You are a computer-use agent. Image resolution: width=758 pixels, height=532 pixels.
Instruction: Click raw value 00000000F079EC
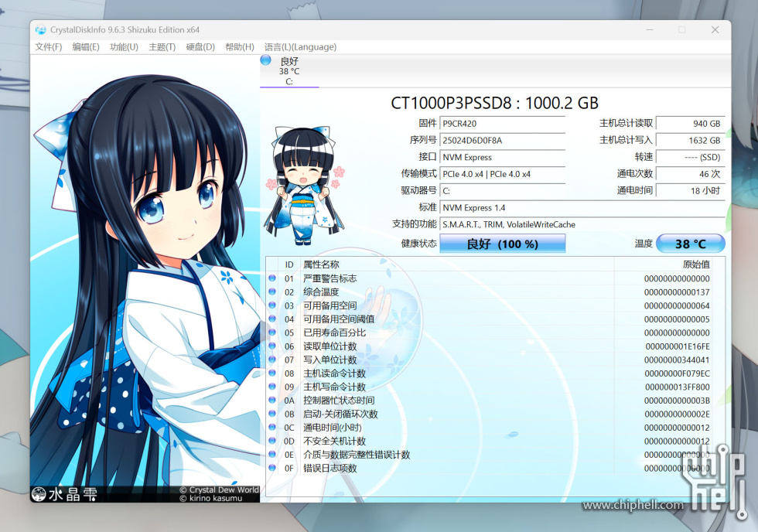click(x=678, y=373)
